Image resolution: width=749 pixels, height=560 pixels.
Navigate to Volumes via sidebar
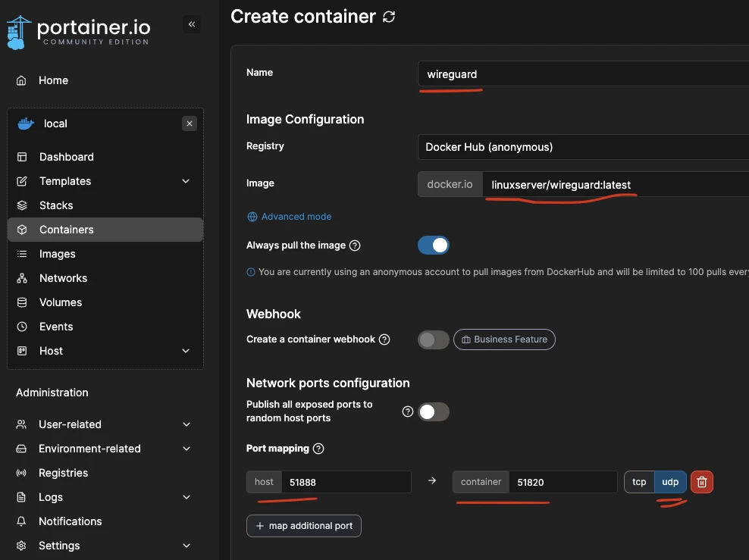pyautogui.click(x=61, y=302)
